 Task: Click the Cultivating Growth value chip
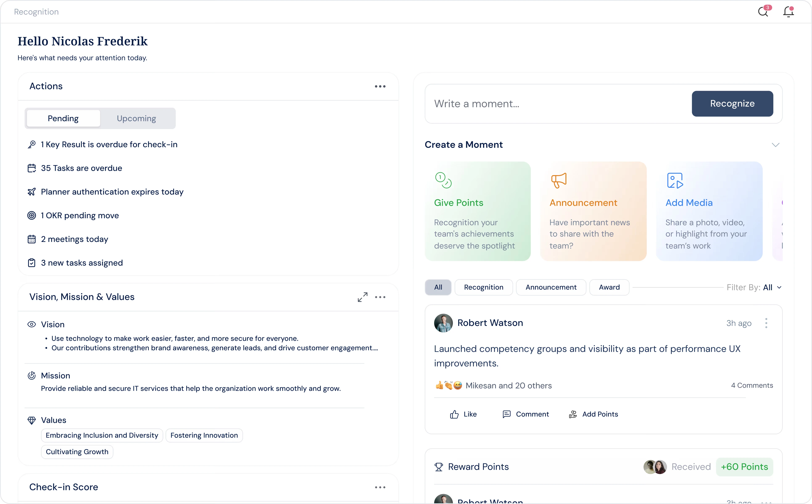click(77, 452)
